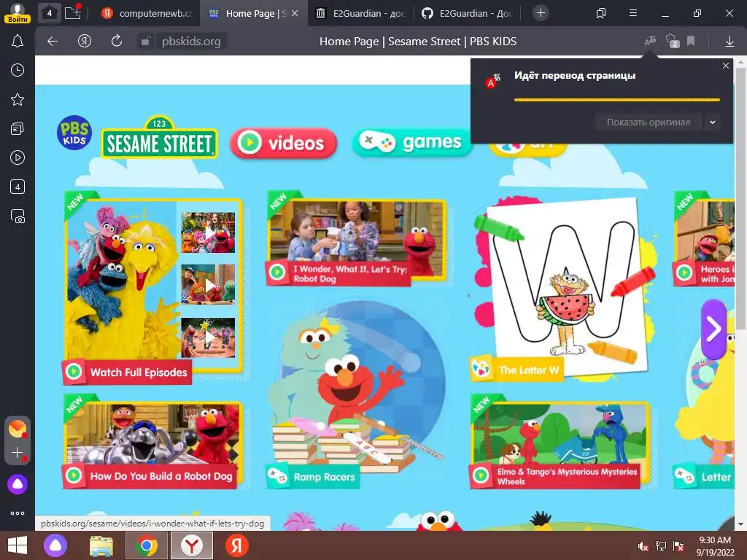Open Alice from the Windows taskbar
The height and width of the screenshot is (560, 747).
(55, 545)
